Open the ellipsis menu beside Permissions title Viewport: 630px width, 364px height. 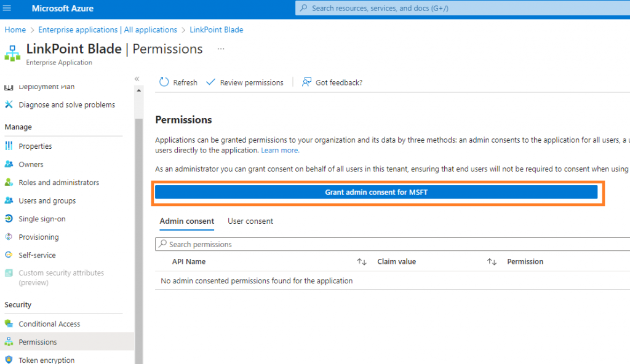220,48
